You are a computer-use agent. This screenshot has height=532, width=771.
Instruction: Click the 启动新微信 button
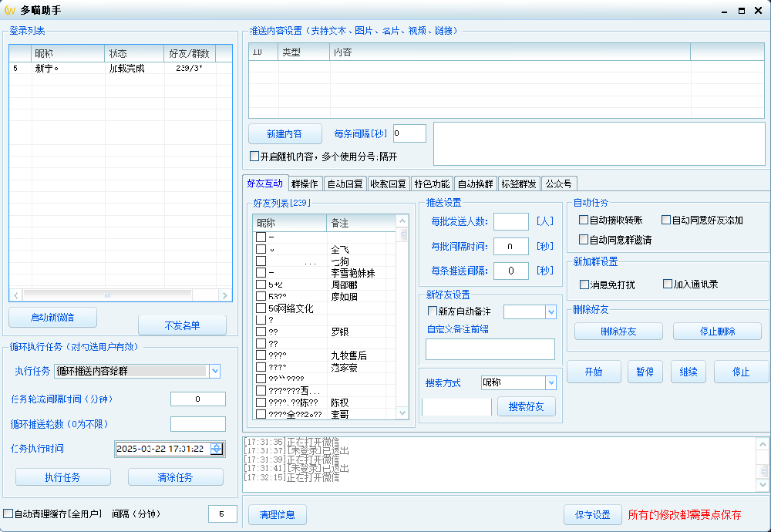(52, 318)
